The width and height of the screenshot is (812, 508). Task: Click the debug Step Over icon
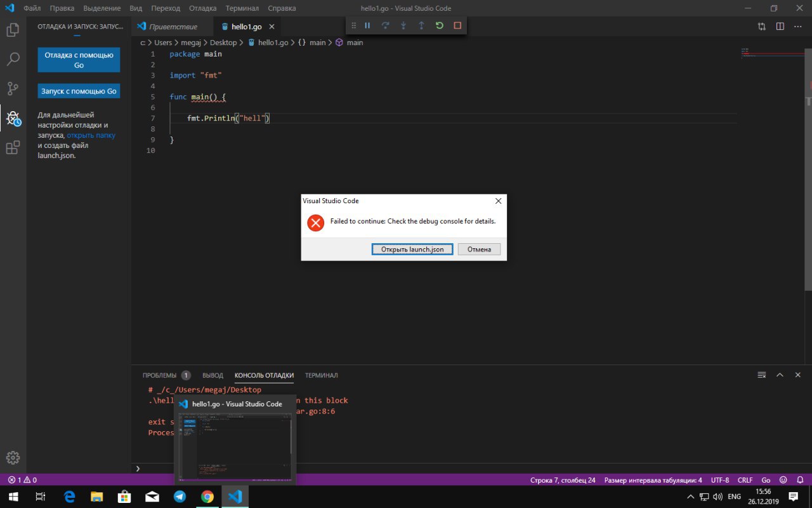coord(385,25)
